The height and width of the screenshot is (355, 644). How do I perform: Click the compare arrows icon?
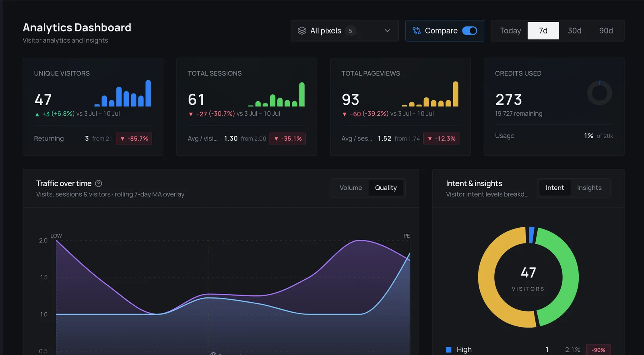[x=417, y=31]
